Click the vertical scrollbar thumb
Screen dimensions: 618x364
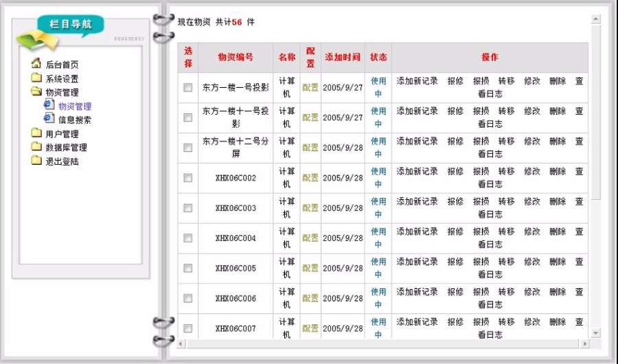pyautogui.click(x=596, y=113)
